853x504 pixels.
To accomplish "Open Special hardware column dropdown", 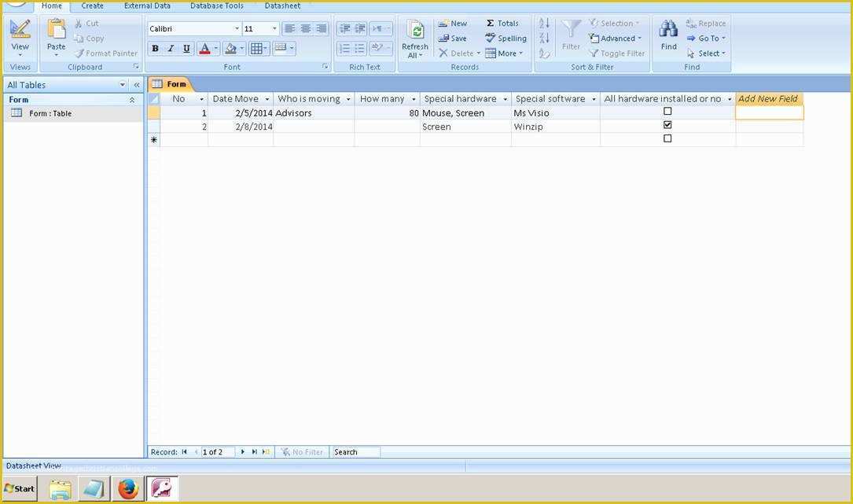I will coord(505,99).
